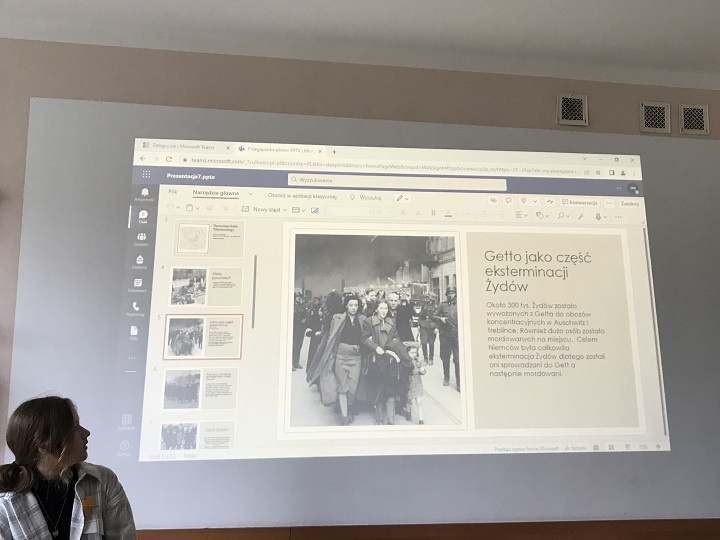Select slide 4 thumbnail
Image resolution: width=720 pixels, height=540 pixels.
pos(206,287)
